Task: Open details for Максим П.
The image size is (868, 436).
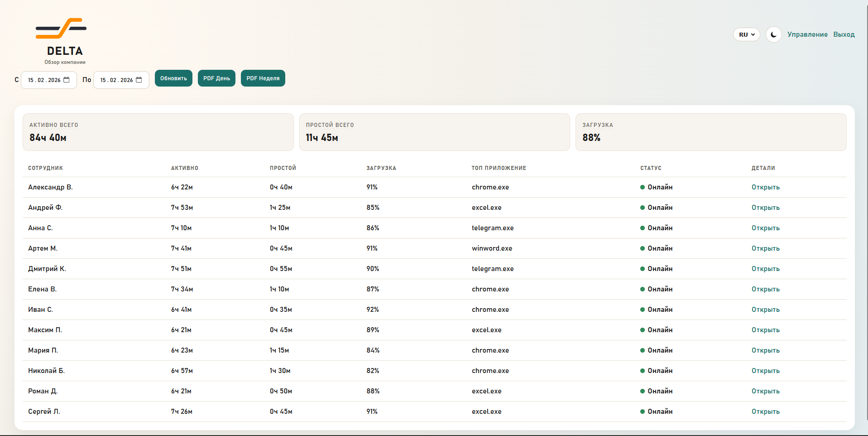Action: click(765, 330)
